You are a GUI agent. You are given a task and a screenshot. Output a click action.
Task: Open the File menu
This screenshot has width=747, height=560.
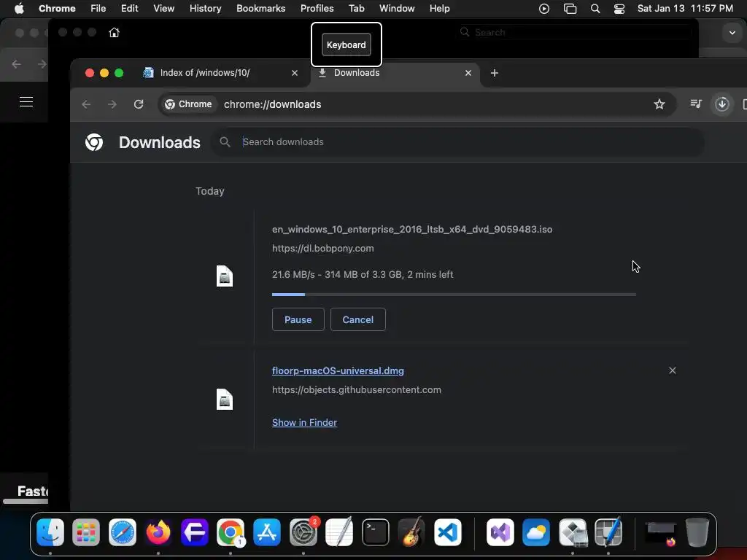[x=98, y=8]
